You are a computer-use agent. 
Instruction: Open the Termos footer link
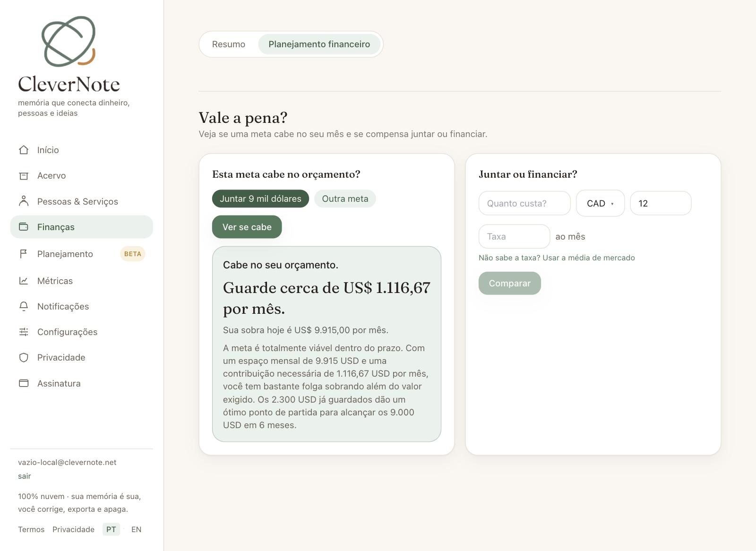click(x=31, y=529)
